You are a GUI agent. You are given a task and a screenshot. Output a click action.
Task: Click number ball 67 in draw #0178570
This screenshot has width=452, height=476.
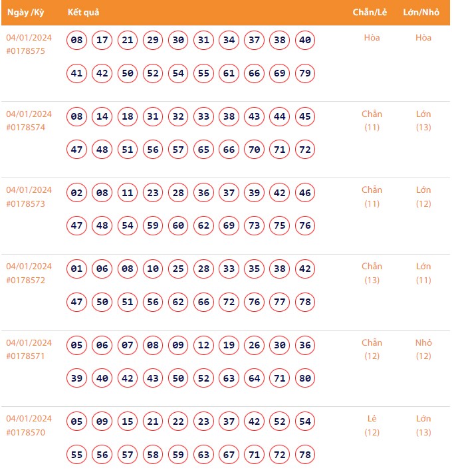point(229,455)
